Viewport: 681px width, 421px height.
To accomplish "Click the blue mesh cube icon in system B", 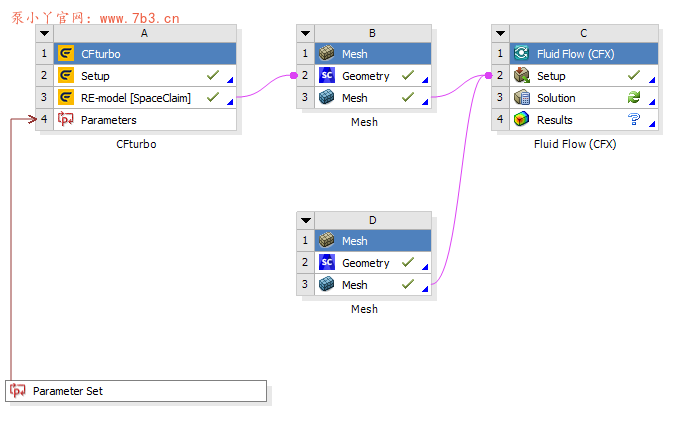I will click(x=327, y=97).
